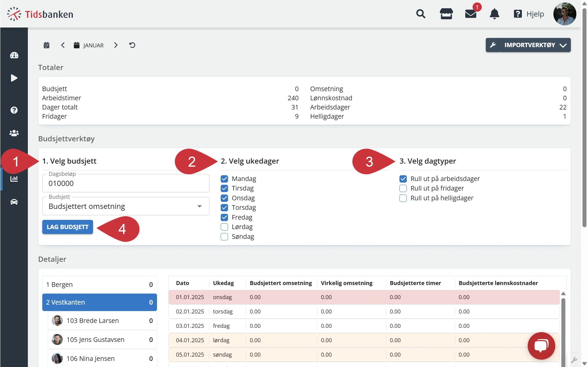The height and width of the screenshot is (367, 588).
Task: Uncheck the Tirsdag checkbox
Action: pos(224,188)
